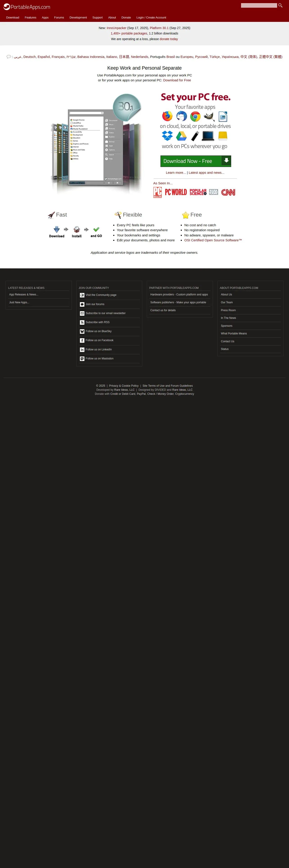Open the Platform 30.1 news link
Screen dimensions: 289x868
159,28
